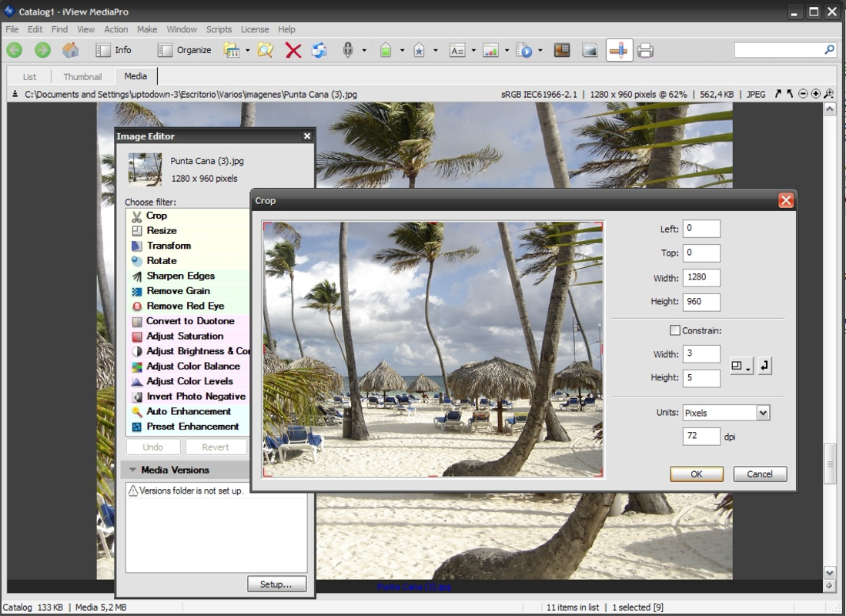
Task: Click the blue sync refresh icon
Action: tap(319, 50)
